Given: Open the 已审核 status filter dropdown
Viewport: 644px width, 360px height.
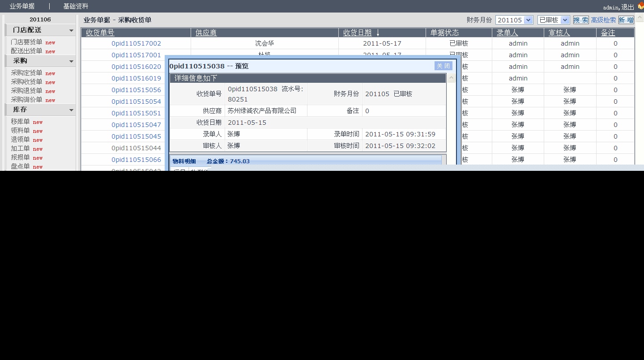Looking at the screenshot, I should (x=563, y=20).
